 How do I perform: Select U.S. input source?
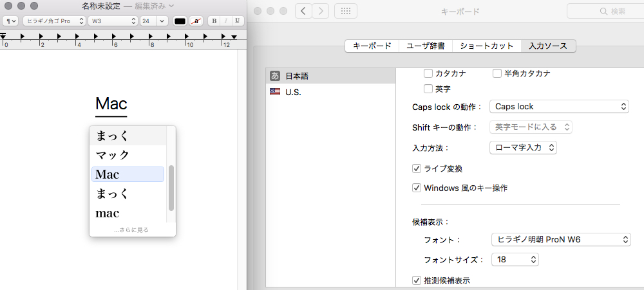tap(330, 92)
